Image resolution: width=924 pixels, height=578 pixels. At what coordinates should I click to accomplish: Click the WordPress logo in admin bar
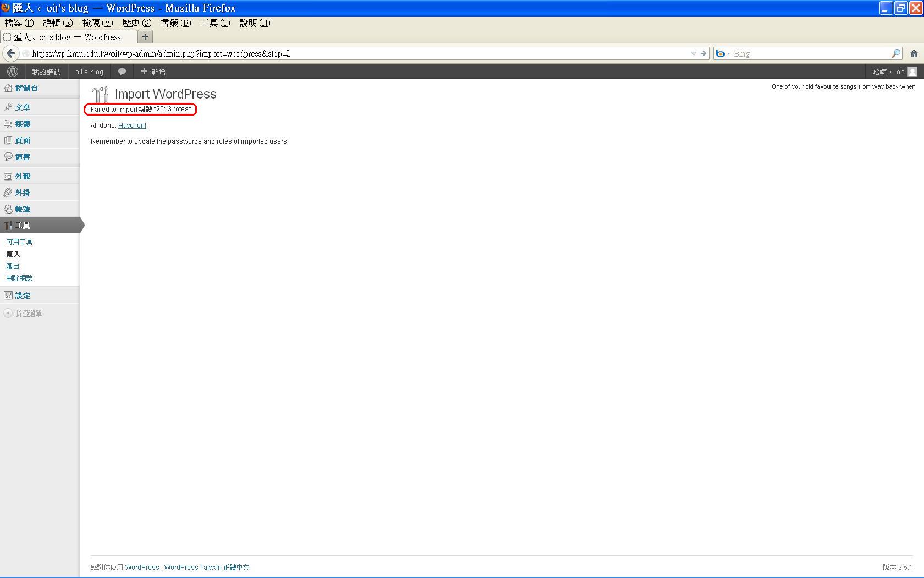pyautogui.click(x=13, y=72)
